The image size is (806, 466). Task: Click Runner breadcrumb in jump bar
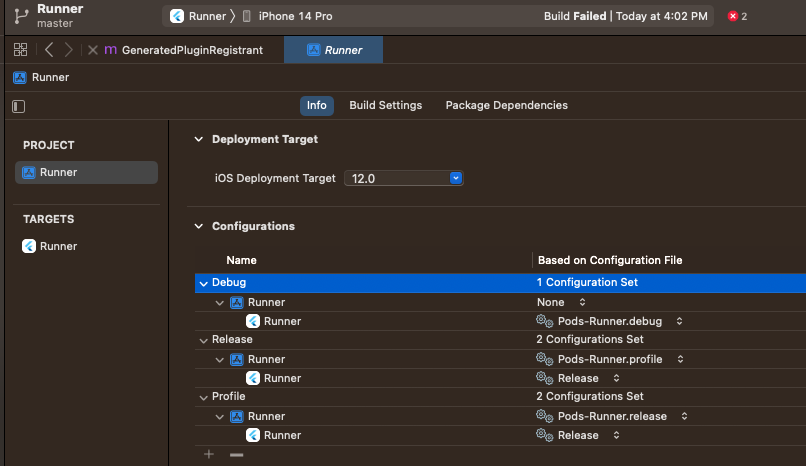tap(50, 77)
